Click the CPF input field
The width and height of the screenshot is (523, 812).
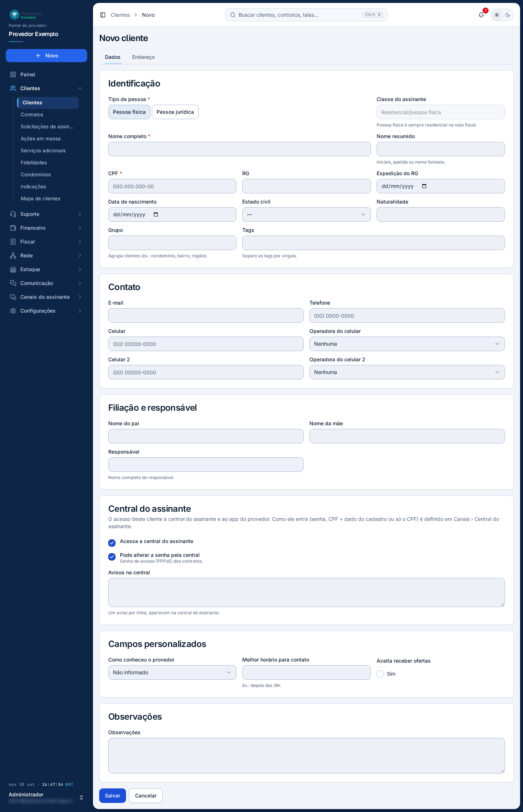(x=172, y=186)
